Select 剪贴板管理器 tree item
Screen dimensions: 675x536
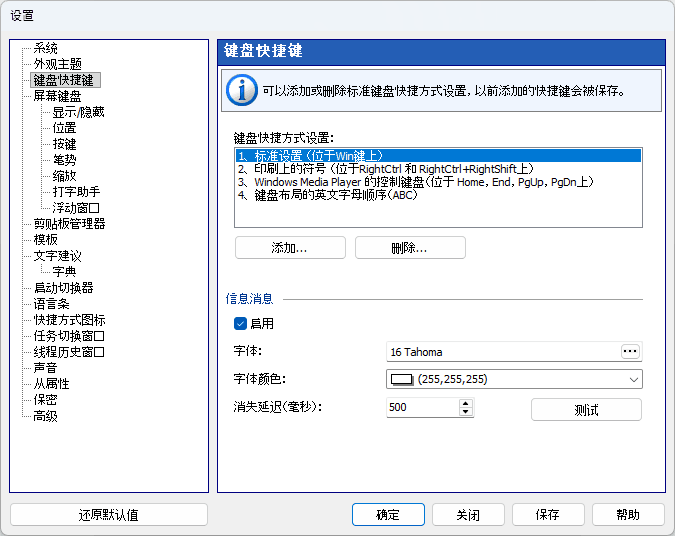pyautogui.click(x=70, y=224)
